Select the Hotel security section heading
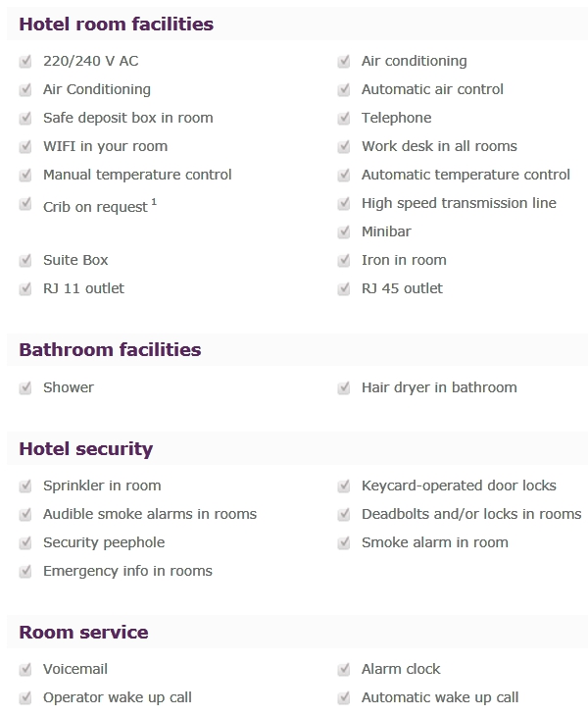588x716 pixels. point(86,449)
